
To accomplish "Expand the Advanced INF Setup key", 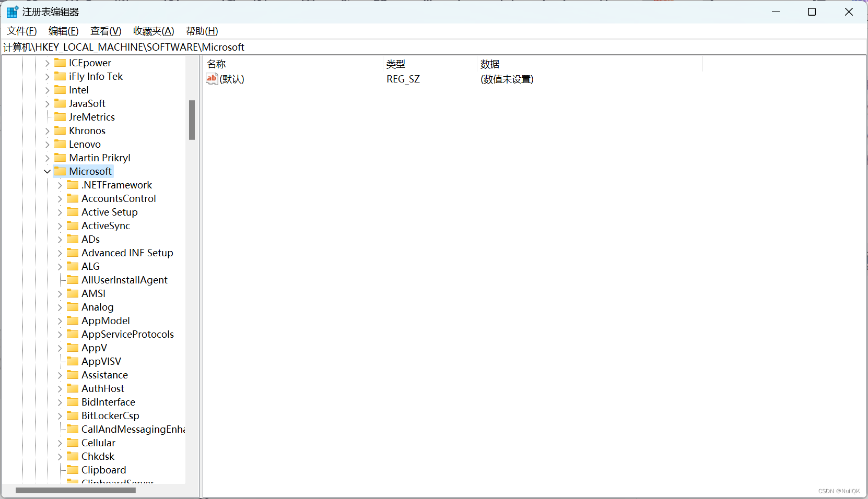I will point(60,253).
